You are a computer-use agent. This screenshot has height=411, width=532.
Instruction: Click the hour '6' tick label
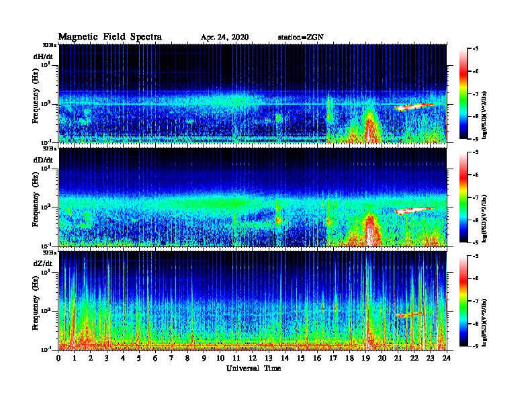(x=155, y=358)
